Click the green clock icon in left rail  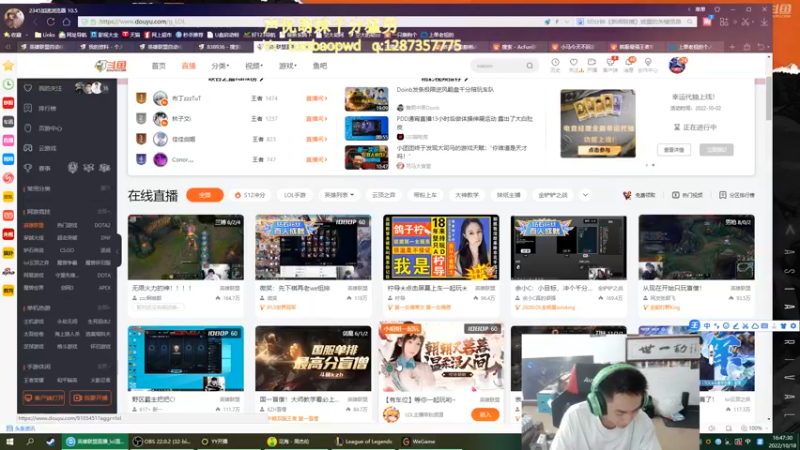click(x=8, y=84)
